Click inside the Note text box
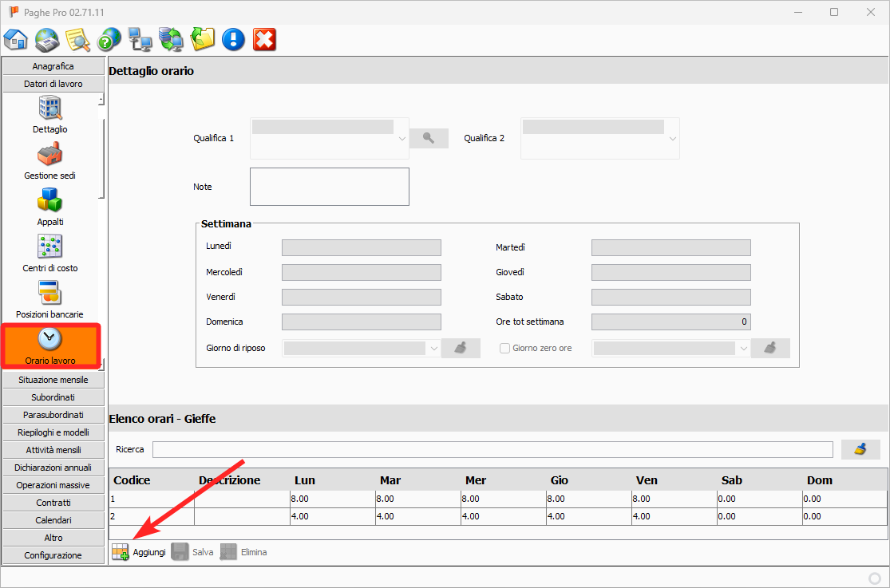 click(329, 187)
